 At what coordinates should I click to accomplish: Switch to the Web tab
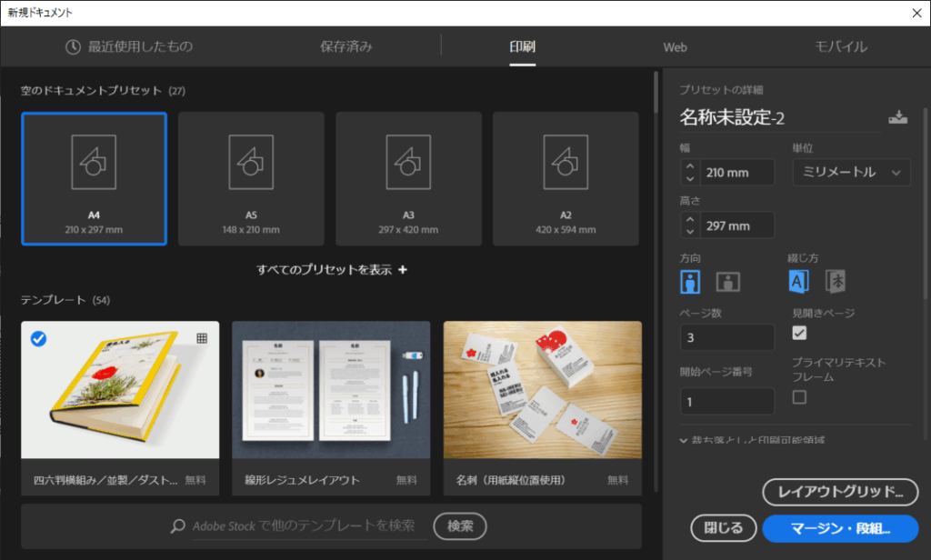(x=675, y=47)
